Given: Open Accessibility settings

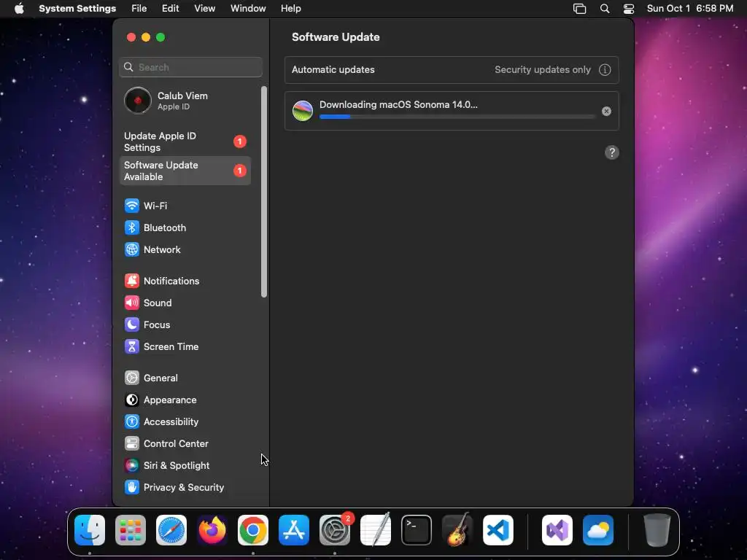Looking at the screenshot, I should (185, 422).
